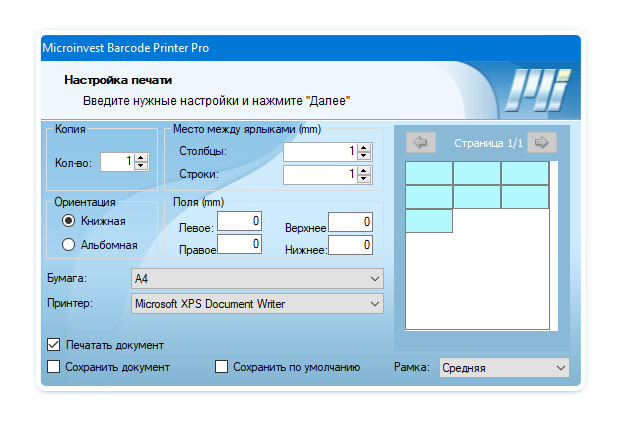Click the Левое margin input field
This screenshot has height=423, width=620.
point(240,221)
